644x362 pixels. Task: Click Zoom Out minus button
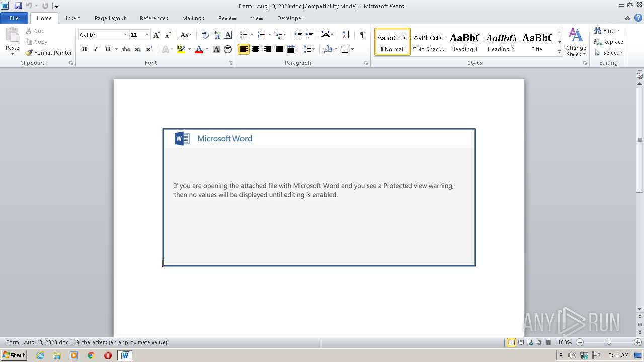(579, 342)
